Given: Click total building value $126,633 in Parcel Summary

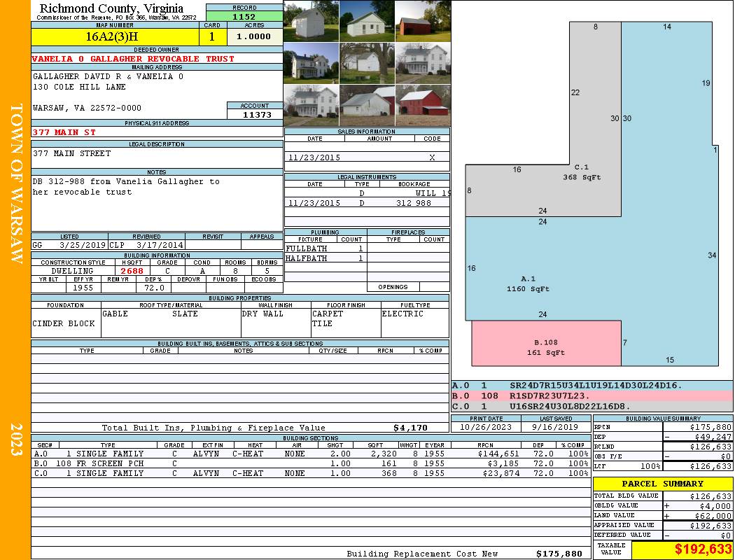Looking at the screenshot, I should coord(710,496).
